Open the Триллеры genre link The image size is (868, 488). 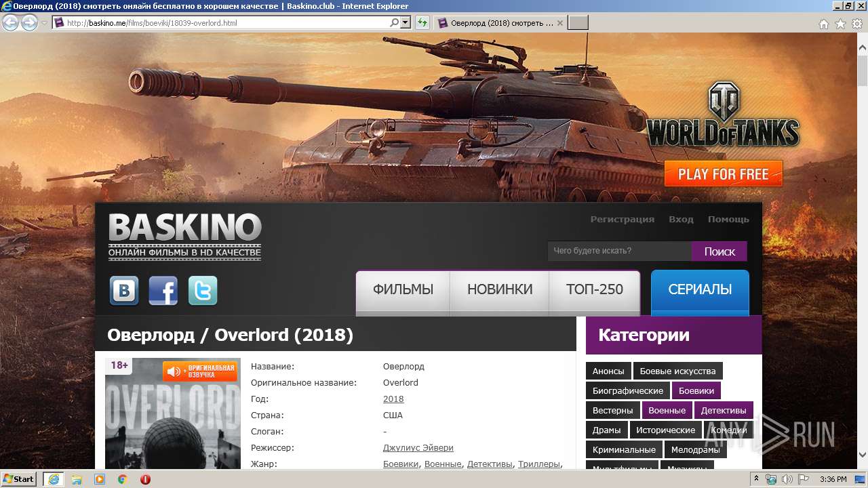[539, 464]
